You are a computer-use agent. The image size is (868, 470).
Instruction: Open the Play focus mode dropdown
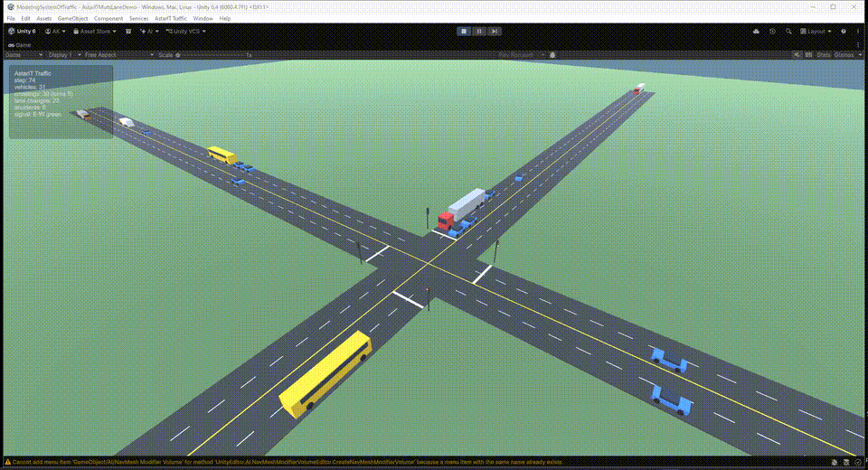(x=520, y=55)
